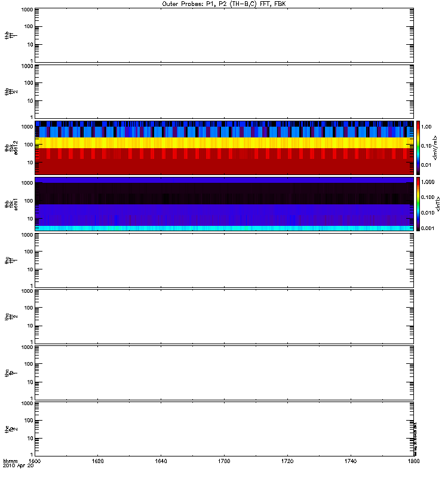Click the "1.000" value on the nT color scale

pos(428,182)
